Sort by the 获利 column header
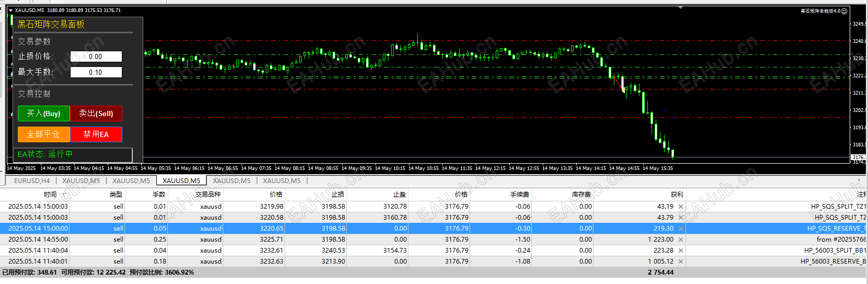Image resolution: width=868 pixels, height=284 pixels. tap(677, 195)
